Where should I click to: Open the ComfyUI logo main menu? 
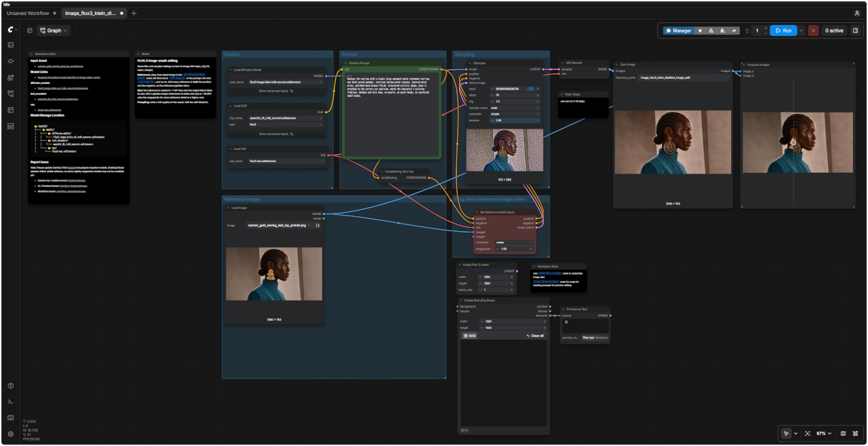(12, 31)
